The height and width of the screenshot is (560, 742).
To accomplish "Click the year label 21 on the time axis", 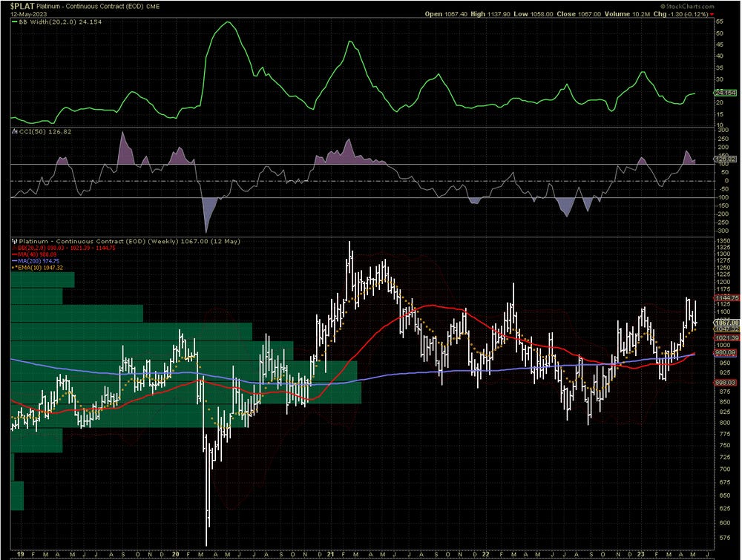I will [330, 554].
